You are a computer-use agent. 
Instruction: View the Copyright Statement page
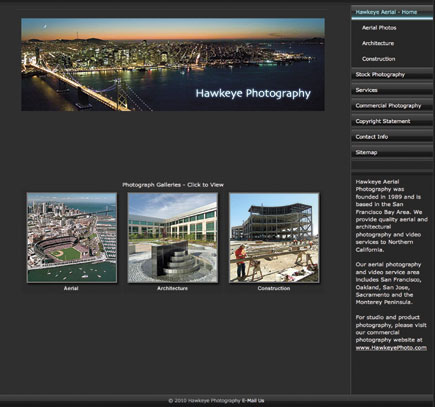point(392,121)
